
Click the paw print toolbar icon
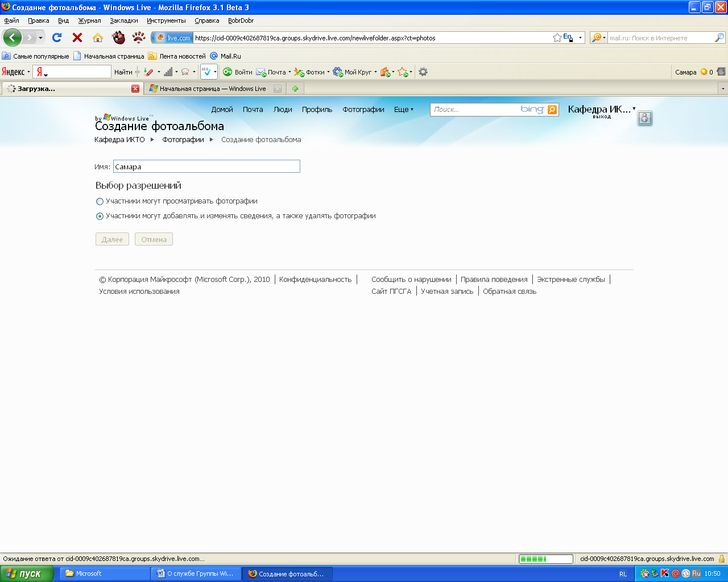tap(139, 38)
